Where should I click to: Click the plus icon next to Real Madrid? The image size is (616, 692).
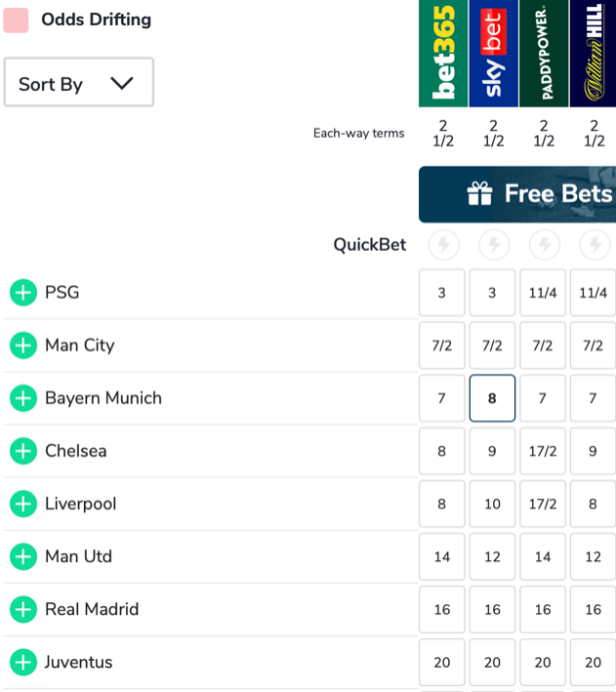[x=22, y=609]
